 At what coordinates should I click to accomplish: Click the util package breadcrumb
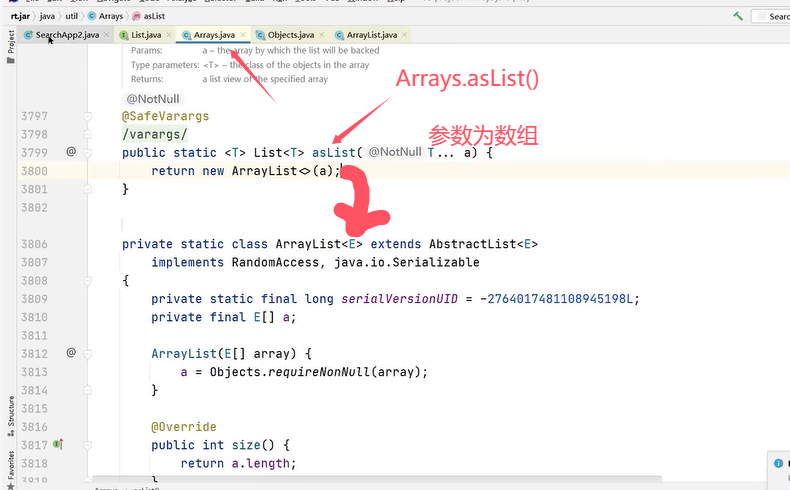[x=72, y=16]
